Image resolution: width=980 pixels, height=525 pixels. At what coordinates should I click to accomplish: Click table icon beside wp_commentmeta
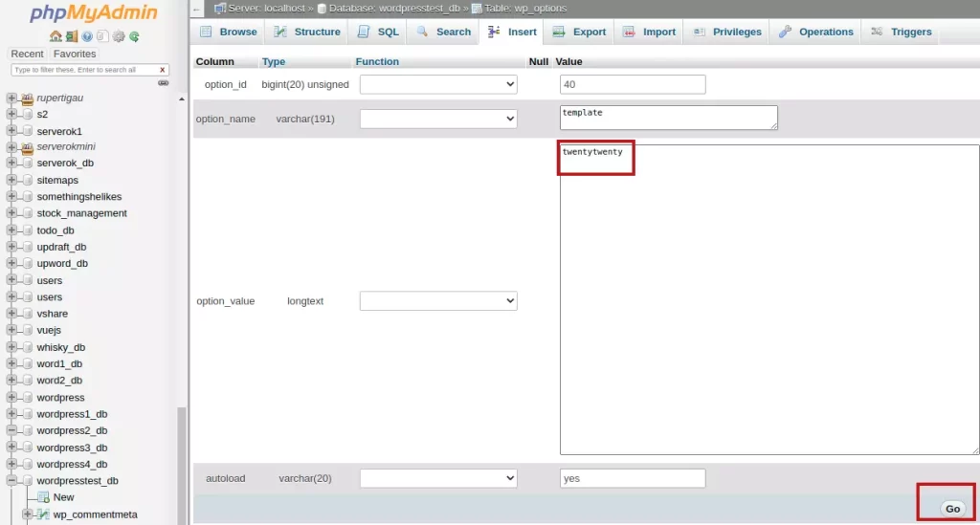point(43,514)
